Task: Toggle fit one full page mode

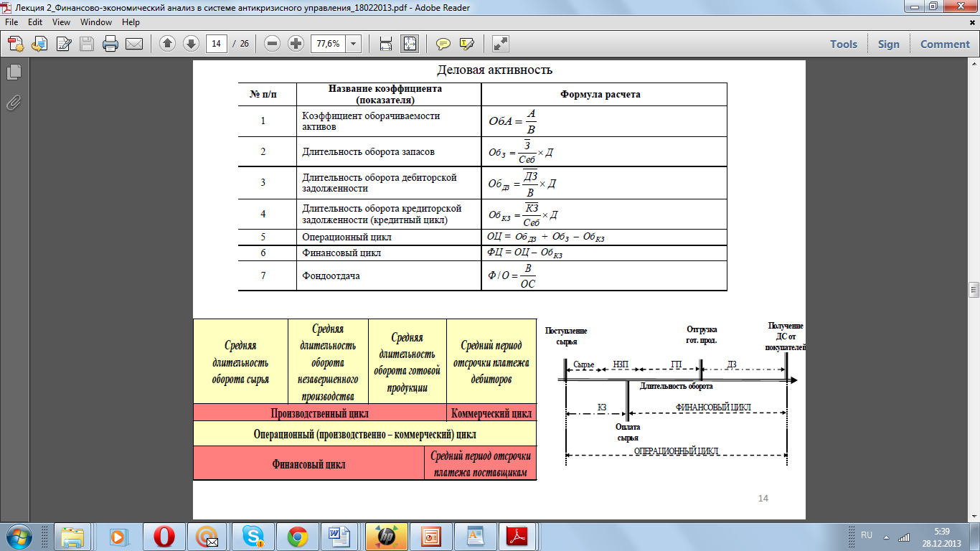Action: 410,44
